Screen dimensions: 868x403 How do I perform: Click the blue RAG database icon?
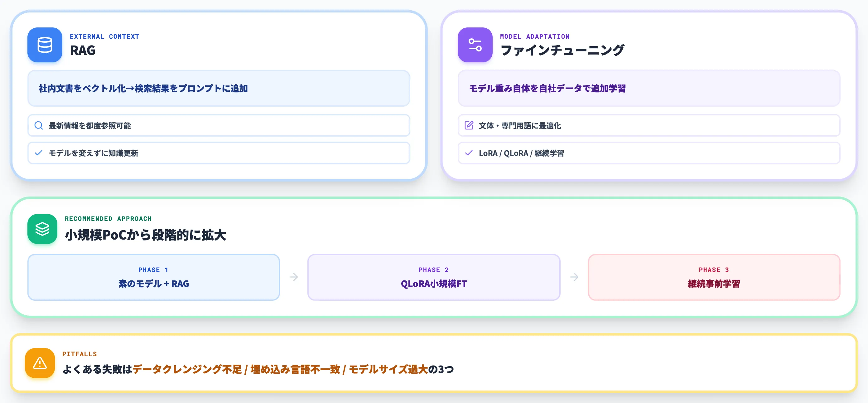click(45, 45)
